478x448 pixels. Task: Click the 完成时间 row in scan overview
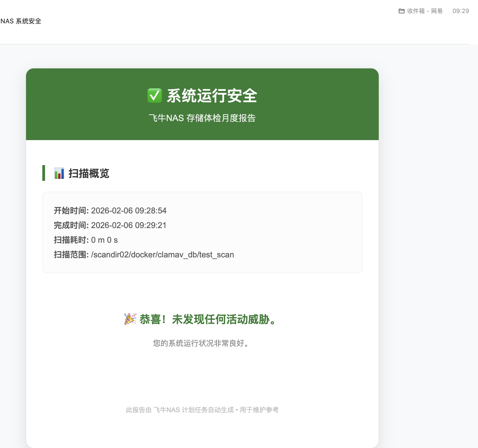pos(110,225)
